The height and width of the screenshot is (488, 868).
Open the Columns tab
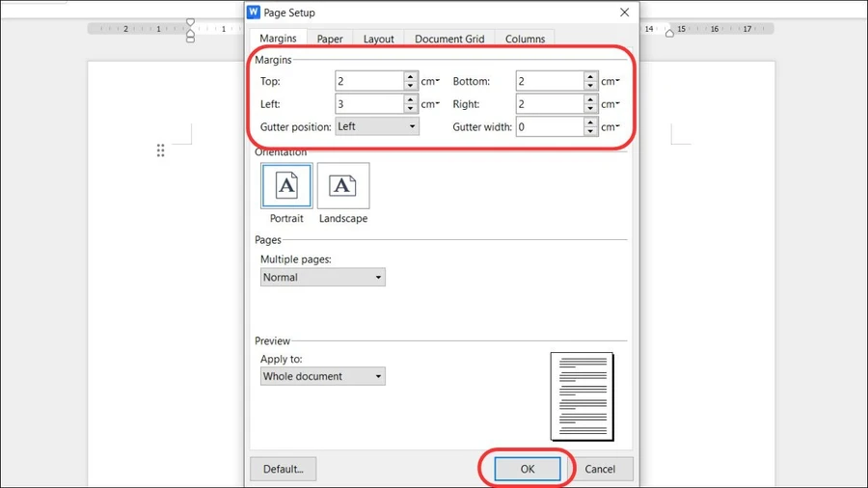pyautogui.click(x=525, y=39)
